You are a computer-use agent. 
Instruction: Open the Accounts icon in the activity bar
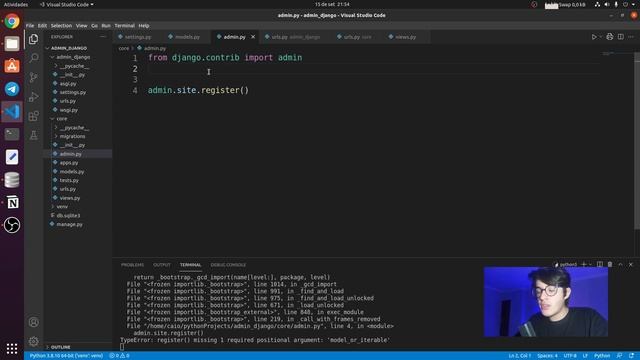[34, 322]
